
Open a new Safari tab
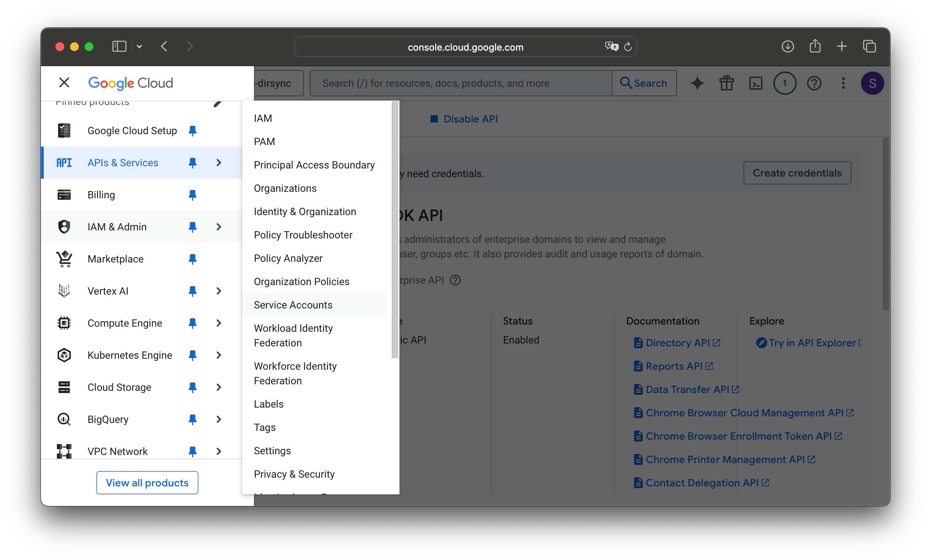842,46
